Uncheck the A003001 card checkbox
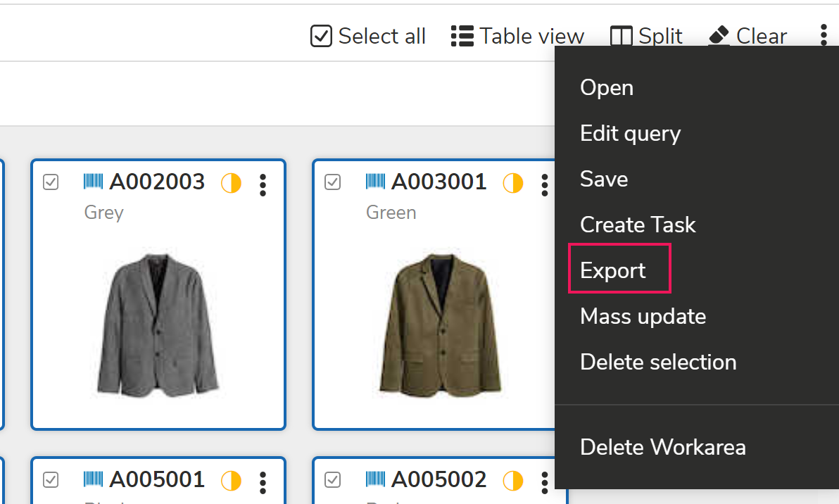Viewport: 839px width, 504px height. pos(333,182)
